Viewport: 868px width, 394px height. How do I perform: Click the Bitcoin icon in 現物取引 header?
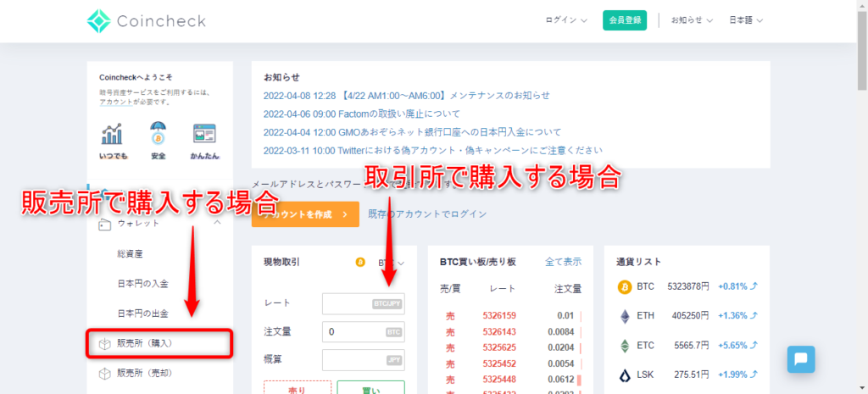pos(360,263)
